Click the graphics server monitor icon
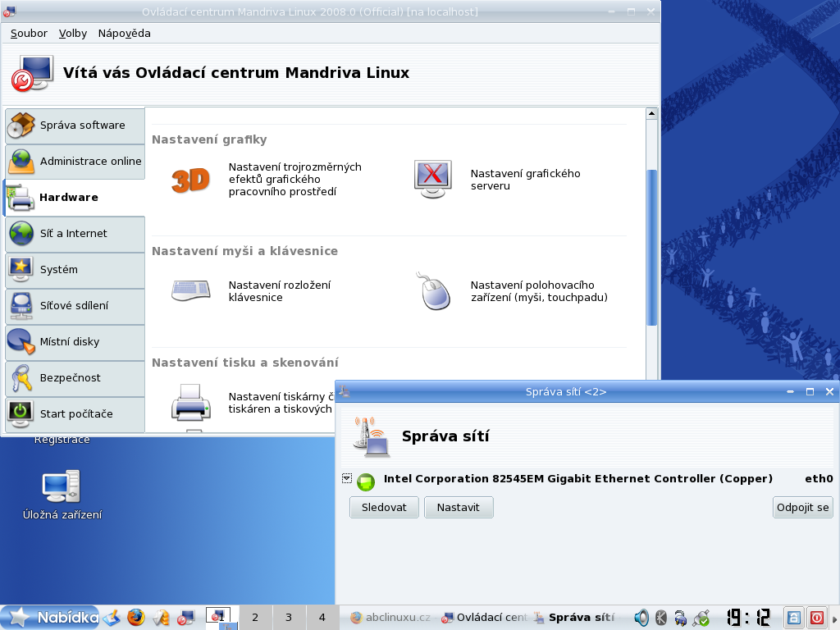The width and height of the screenshot is (840, 630). pos(433,179)
